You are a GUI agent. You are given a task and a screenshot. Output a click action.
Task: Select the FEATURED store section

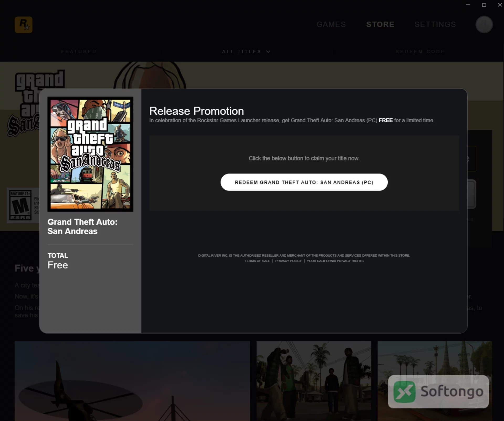(x=79, y=52)
